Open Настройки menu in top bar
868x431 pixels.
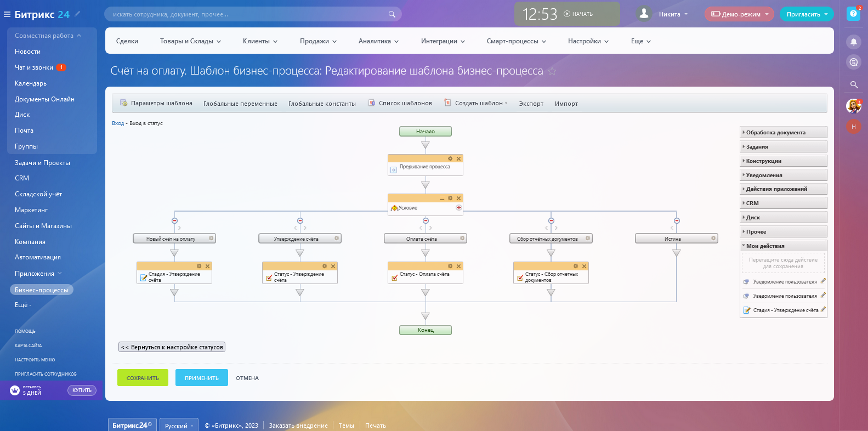point(588,41)
